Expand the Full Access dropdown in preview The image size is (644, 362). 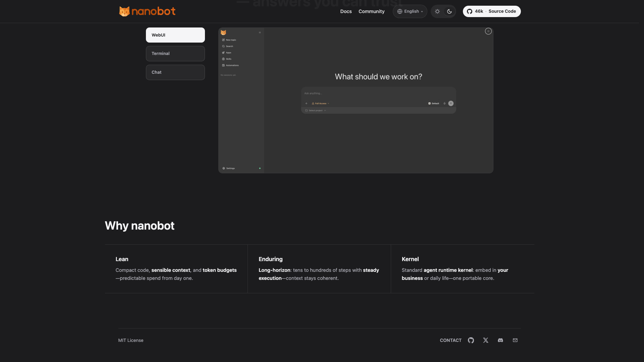pos(320,104)
